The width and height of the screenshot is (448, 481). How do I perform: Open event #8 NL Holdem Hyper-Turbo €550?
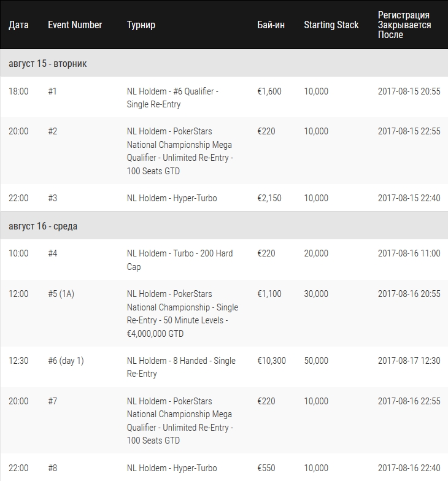click(172, 468)
